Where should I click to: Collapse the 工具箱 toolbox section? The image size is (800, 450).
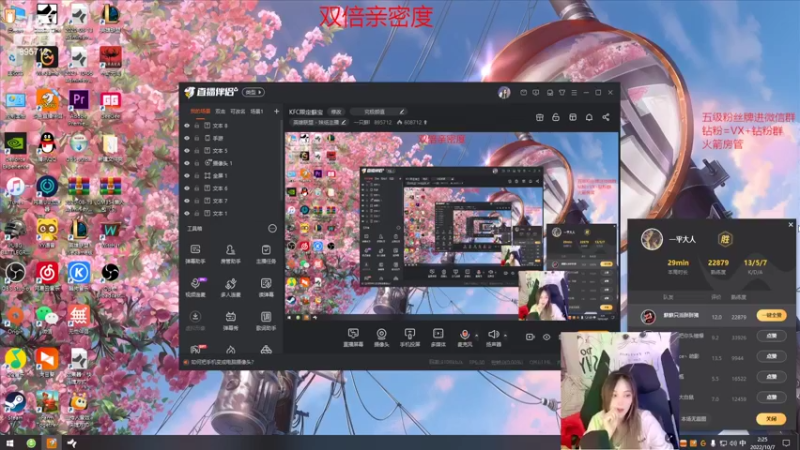pos(272,229)
